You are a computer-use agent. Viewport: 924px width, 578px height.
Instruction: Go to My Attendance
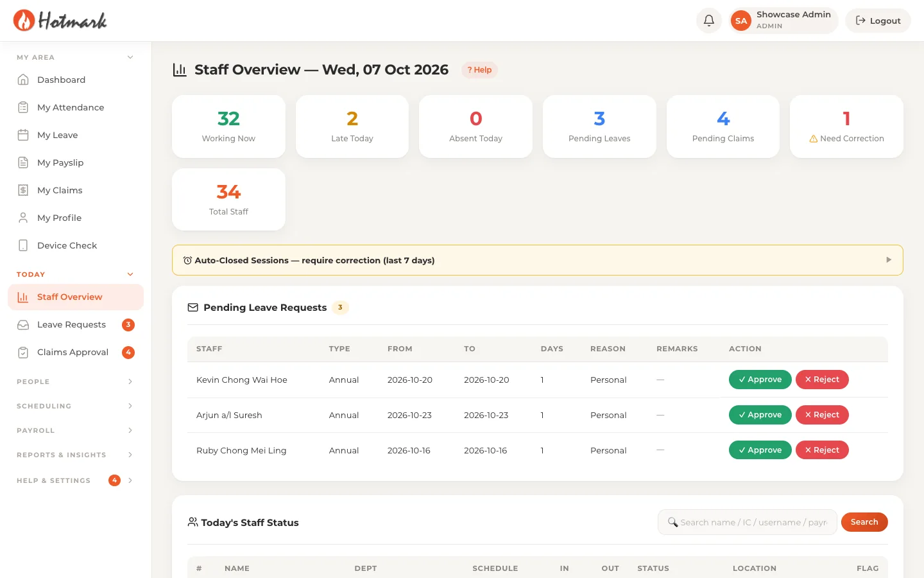click(76, 107)
